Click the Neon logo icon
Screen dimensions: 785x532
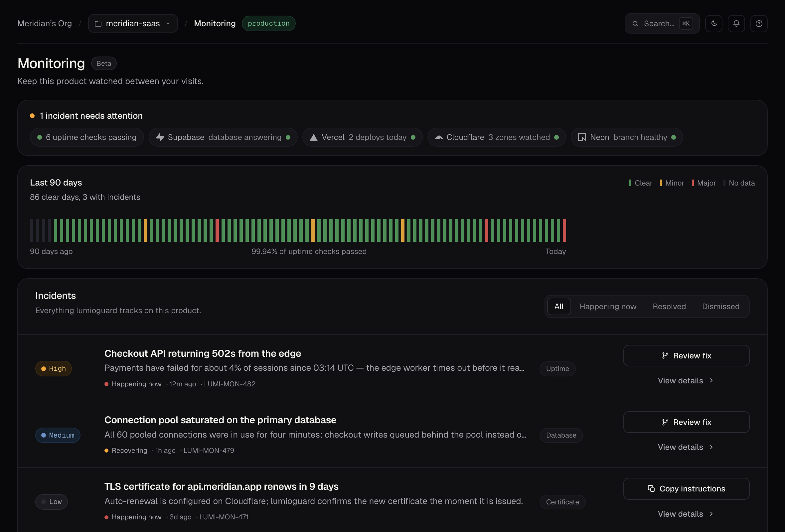click(582, 137)
